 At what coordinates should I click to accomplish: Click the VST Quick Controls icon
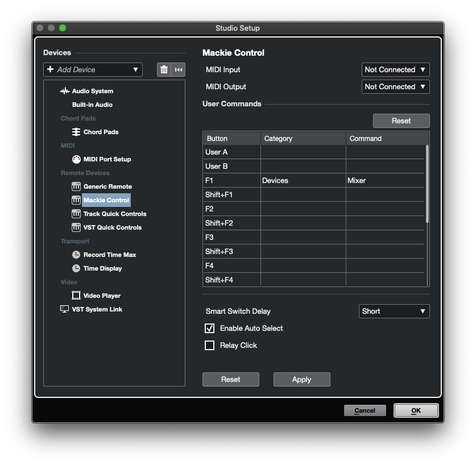click(77, 227)
